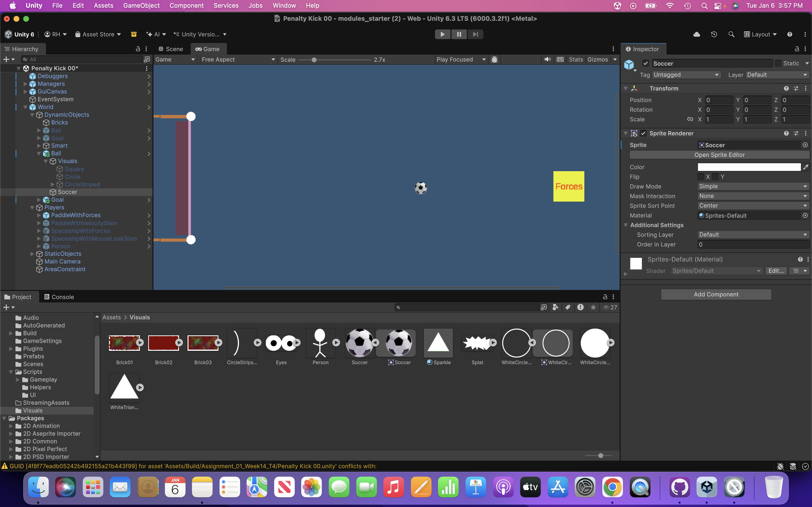Click the Open Sprite Editor button
Image resolution: width=812 pixels, height=507 pixels.
[719, 155]
